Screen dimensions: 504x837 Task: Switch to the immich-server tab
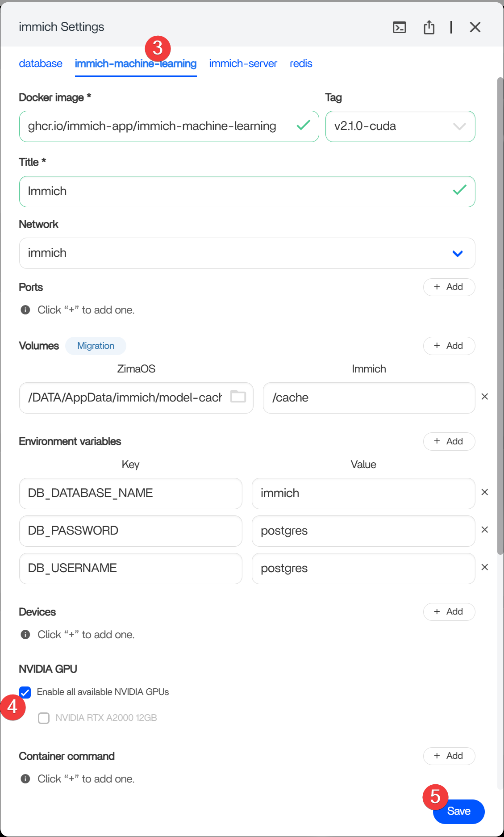[243, 63]
